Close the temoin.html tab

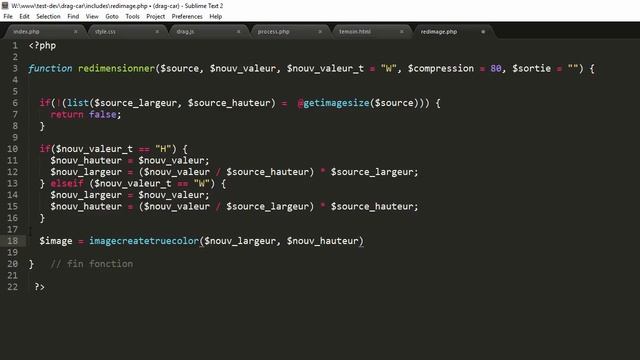tap(402, 31)
